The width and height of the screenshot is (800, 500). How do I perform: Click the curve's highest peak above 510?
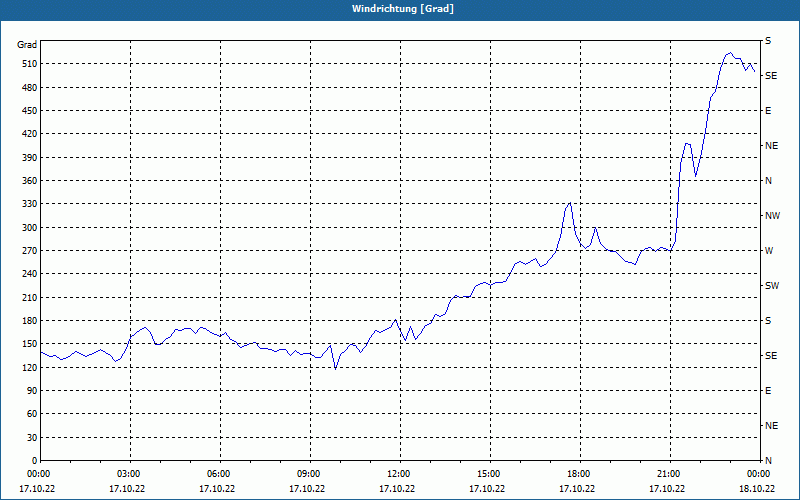[730, 53]
